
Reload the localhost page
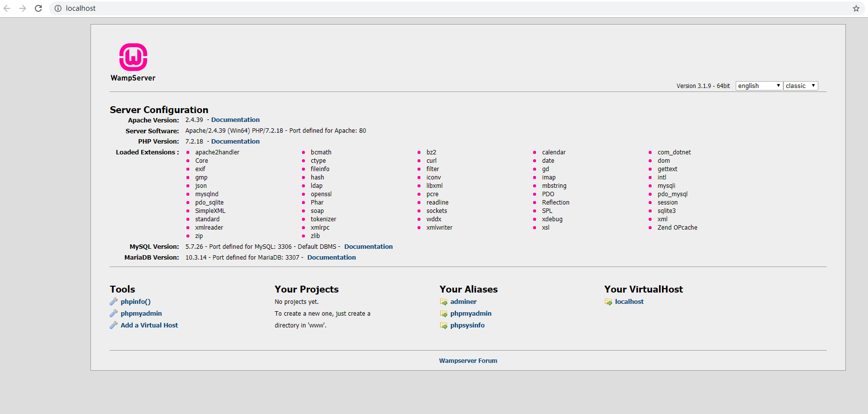pos(38,8)
